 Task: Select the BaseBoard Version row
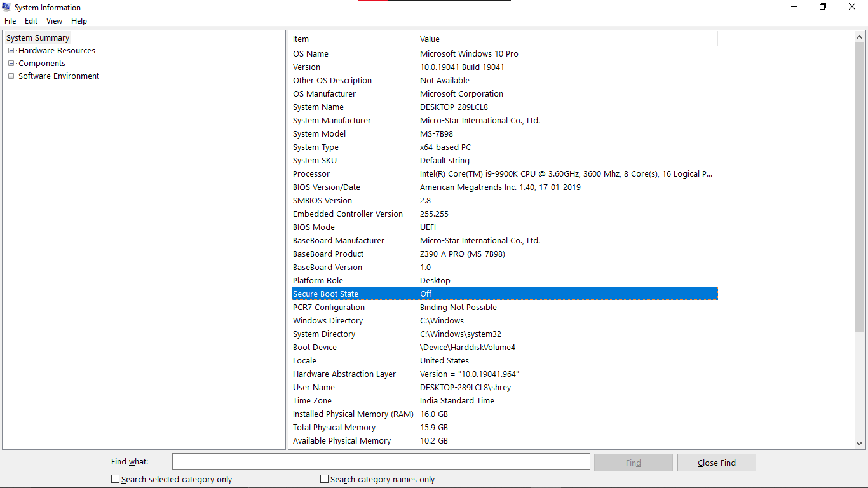(x=505, y=268)
